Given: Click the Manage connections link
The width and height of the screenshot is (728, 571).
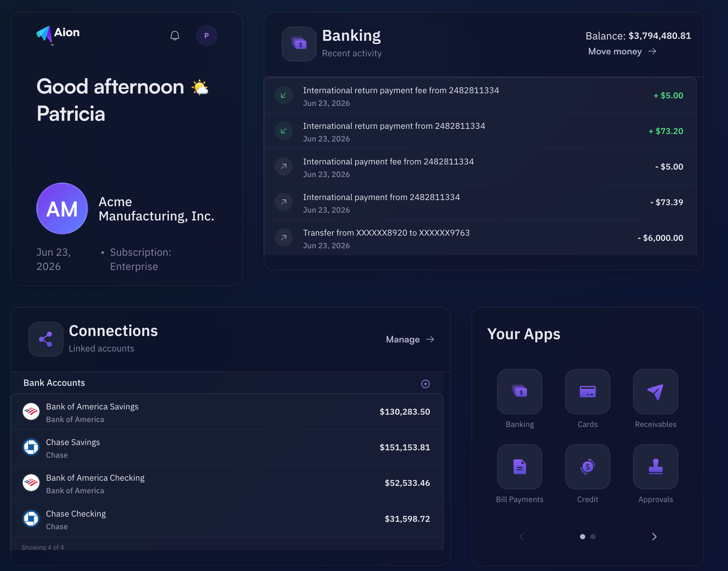Looking at the screenshot, I should tap(410, 340).
